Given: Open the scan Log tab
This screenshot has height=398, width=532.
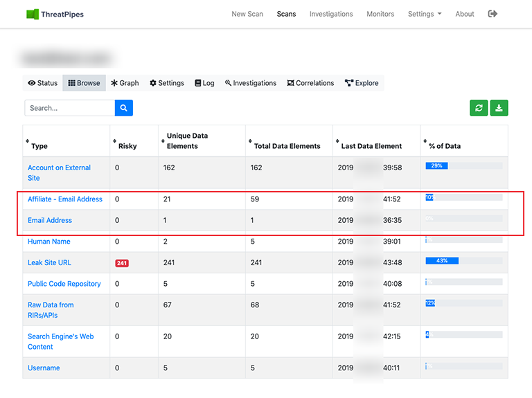Looking at the screenshot, I should [x=204, y=83].
